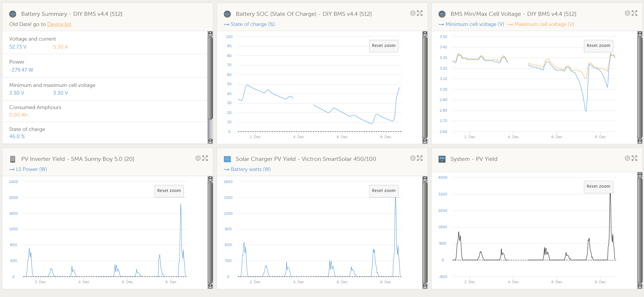Image resolution: width=644 pixels, height=297 pixels.
Task: Click the 'Voltage and current' label
Action: [x=33, y=39]
